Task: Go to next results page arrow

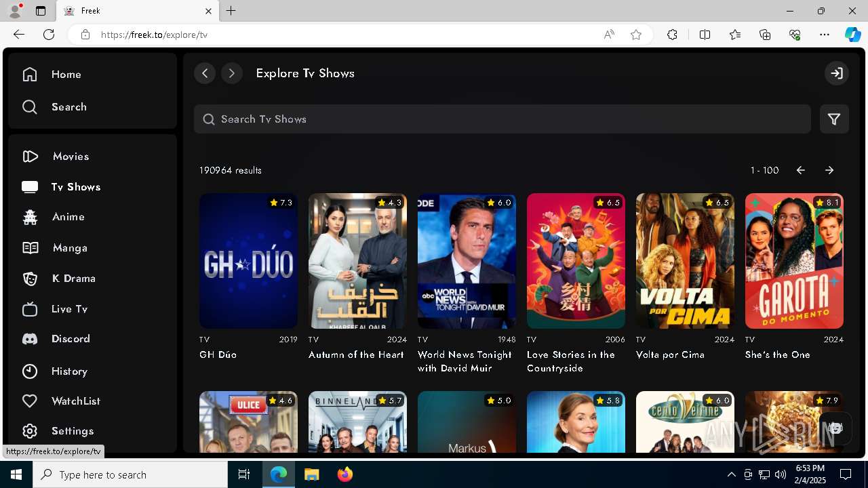Action: click(x=829, y=170)
